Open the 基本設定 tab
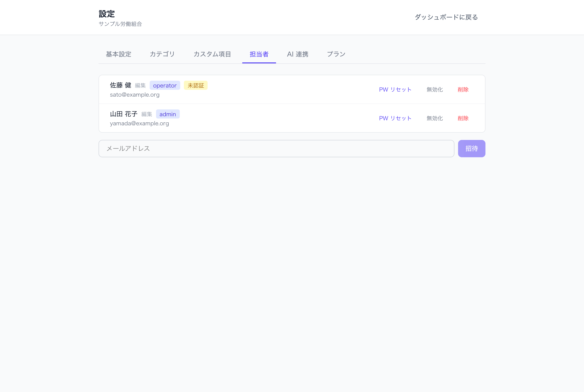The width and height of the screenshot is (584, 392). pos(118,54)
